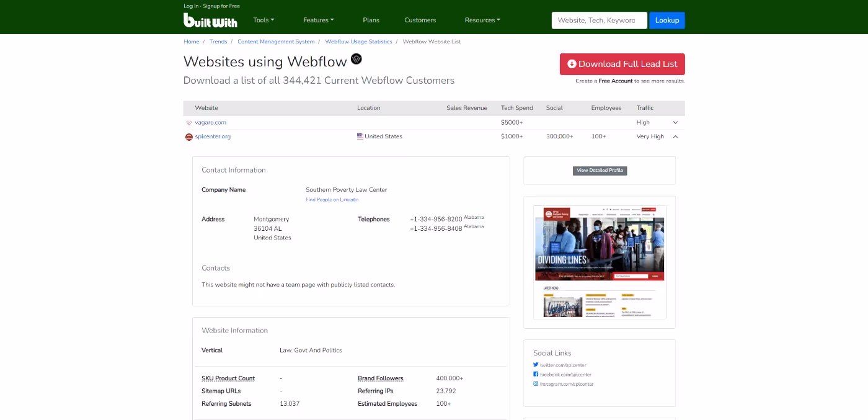868x420 pixels.
Task: Click the SKU Product Count label
Action: pyautogui.click(x=228, y=378)
